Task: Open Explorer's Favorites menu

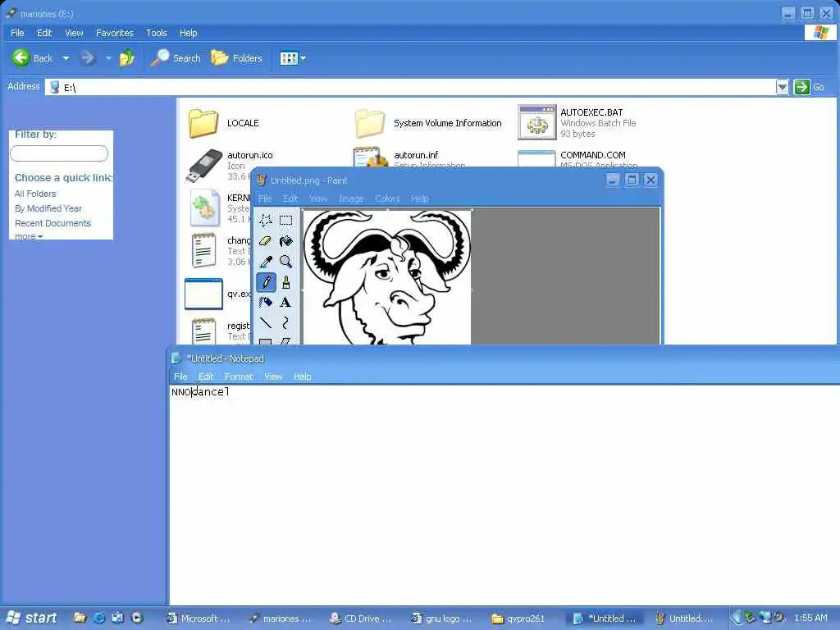Action: tap(115, 33)
